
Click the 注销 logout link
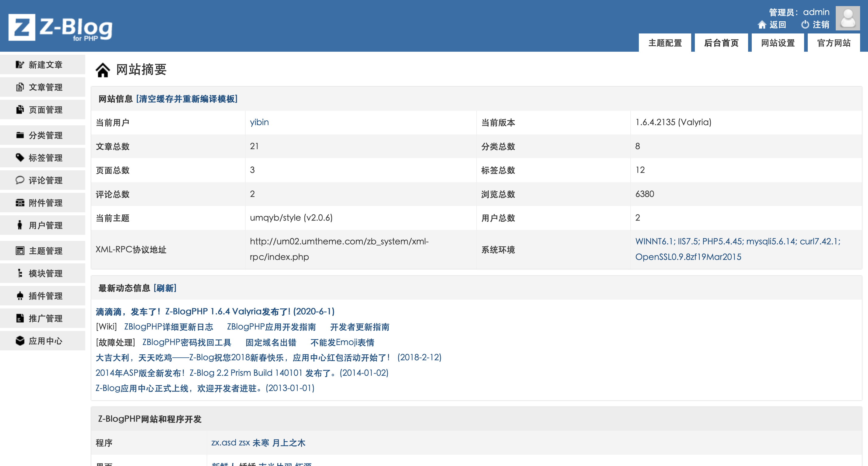pyautogui.click(x=821, y=25)
